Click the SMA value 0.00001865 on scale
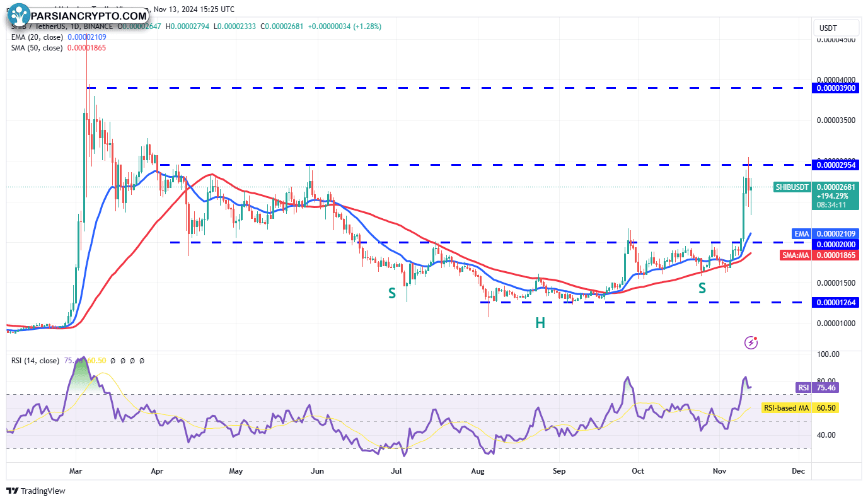Image resolution: width=868 pixels, height=502 pixels. point(836,255)
